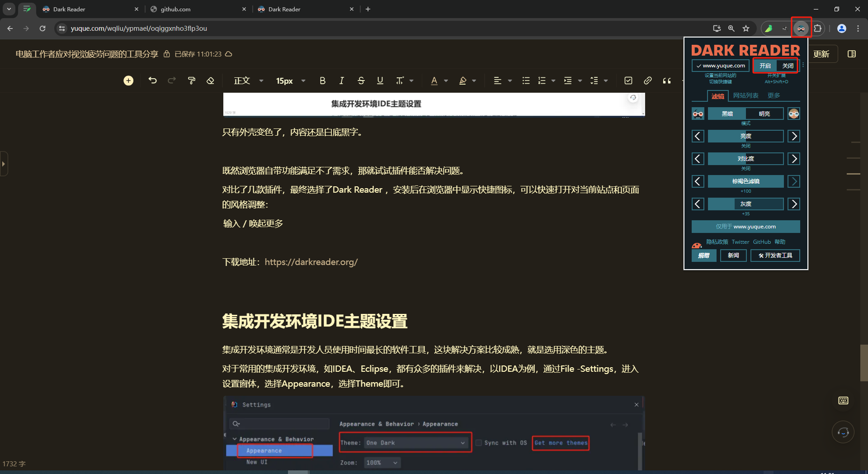Image resolution: width=868 pixels, height=474 pixels.
Task: Turn Dark Reader off with 关闭
Action: click(x=788, y=66)
